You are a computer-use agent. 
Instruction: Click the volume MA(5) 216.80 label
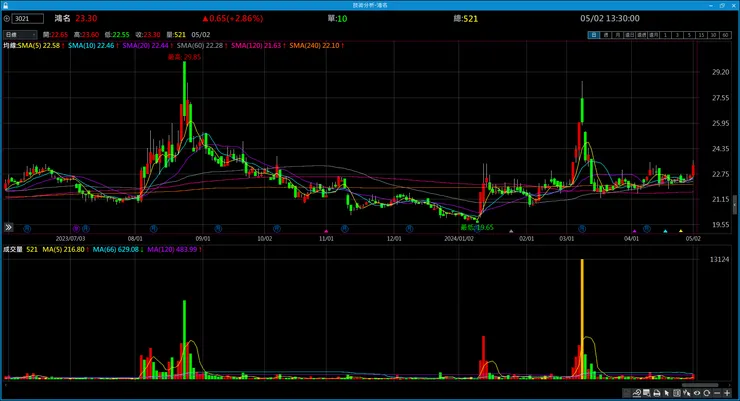pos(66,249)
